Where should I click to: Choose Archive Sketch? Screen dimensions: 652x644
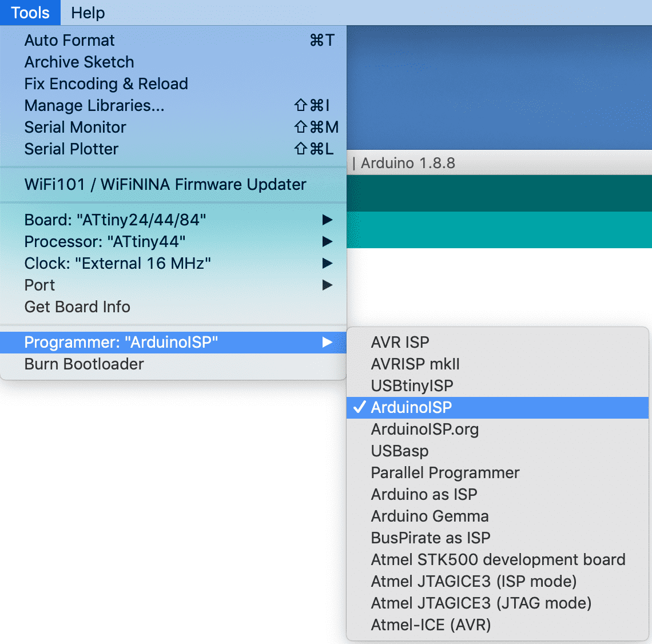tap(79, 62)
